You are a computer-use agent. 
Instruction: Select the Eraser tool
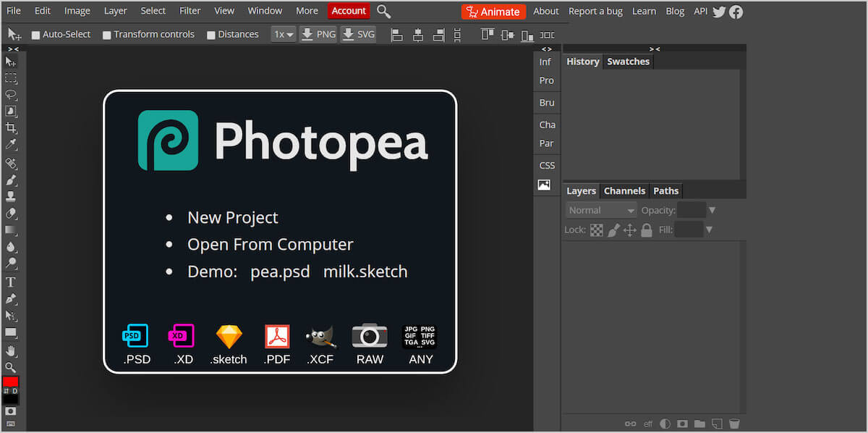[11, 214]
